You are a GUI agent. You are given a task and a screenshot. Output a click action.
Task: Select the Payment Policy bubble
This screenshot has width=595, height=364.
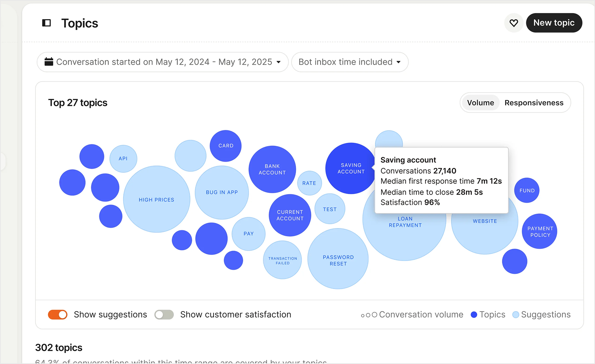[x=539, y=231]
